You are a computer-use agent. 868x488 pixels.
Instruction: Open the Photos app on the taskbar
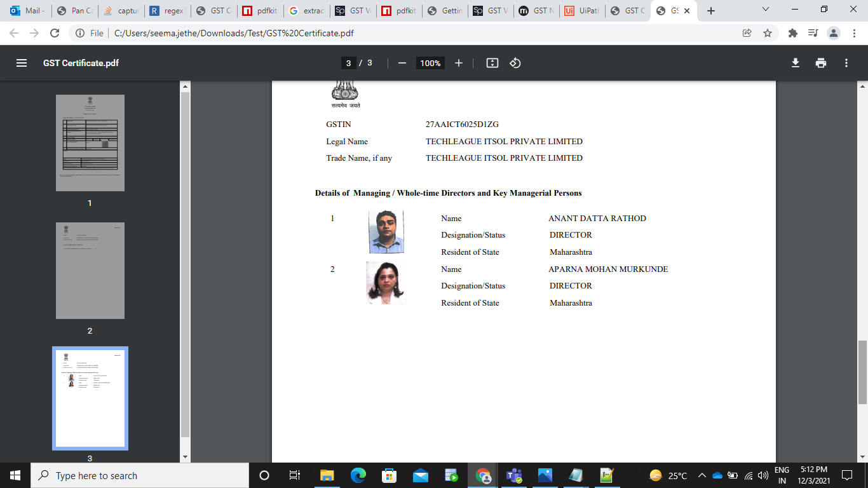(545, 475)
